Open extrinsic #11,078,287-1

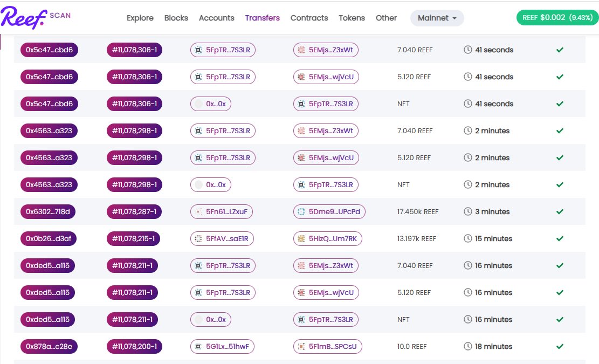(134, 211)
